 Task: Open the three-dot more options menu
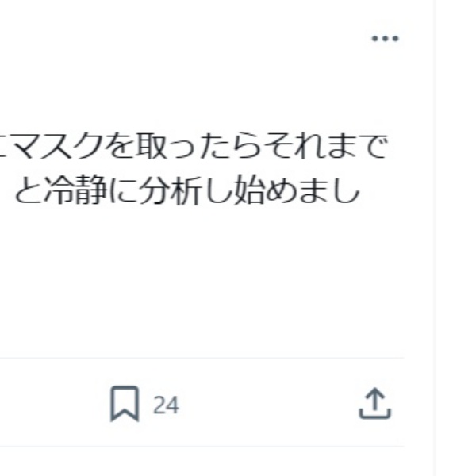pyautogui.click(x=385, y=39)
